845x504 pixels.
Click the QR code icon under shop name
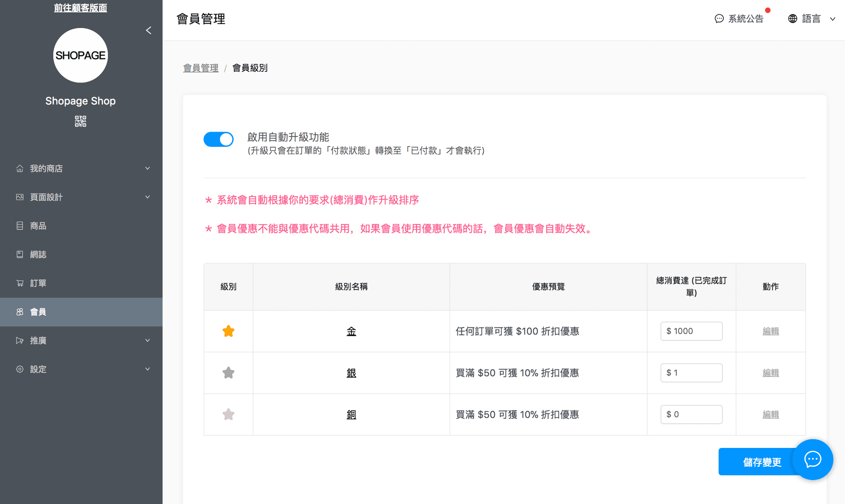80,121
